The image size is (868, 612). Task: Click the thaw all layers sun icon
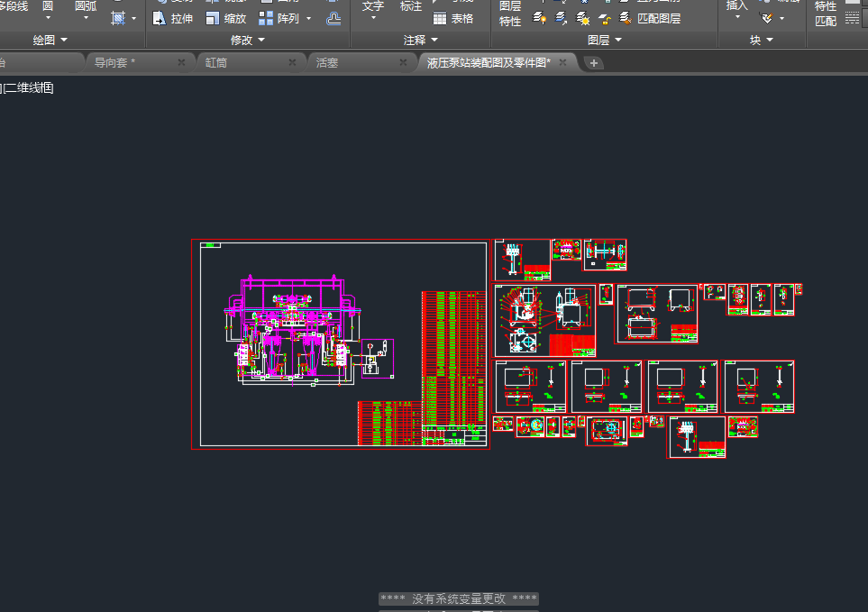click(582, 18)
